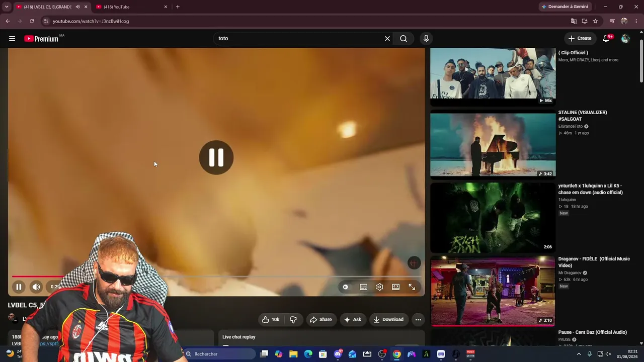Pause the video using the control bar button
This screenshot has width=644, height=362.
(19, 287)
